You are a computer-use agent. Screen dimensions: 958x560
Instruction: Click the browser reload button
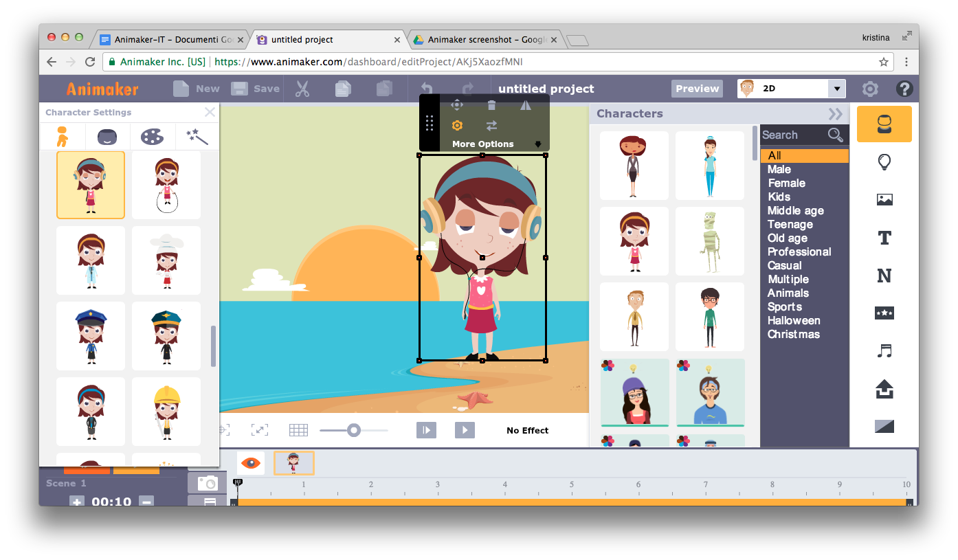[x=90, y=62]
